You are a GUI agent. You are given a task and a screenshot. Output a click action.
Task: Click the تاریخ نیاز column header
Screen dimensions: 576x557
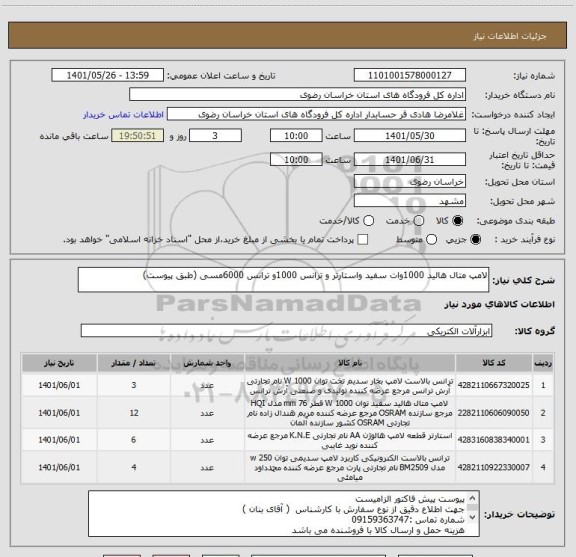pyautogui.click(x=59, y=363)
